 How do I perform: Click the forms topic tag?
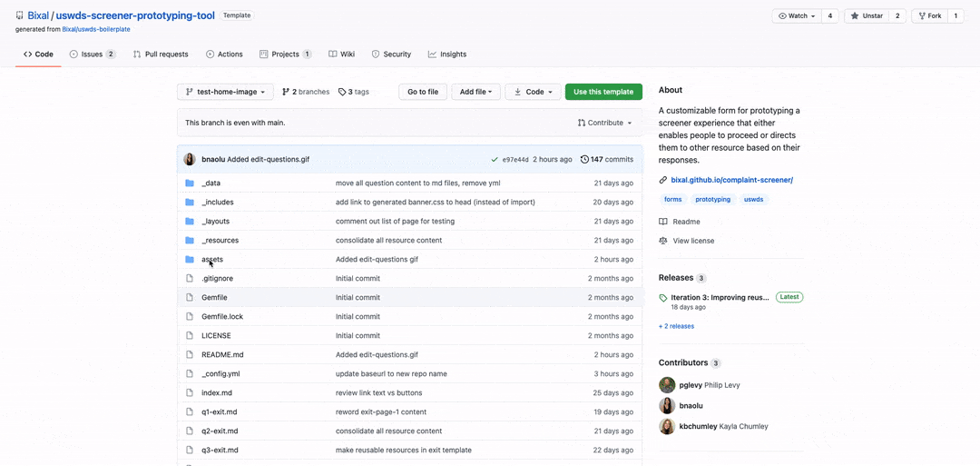pos(673,200)
